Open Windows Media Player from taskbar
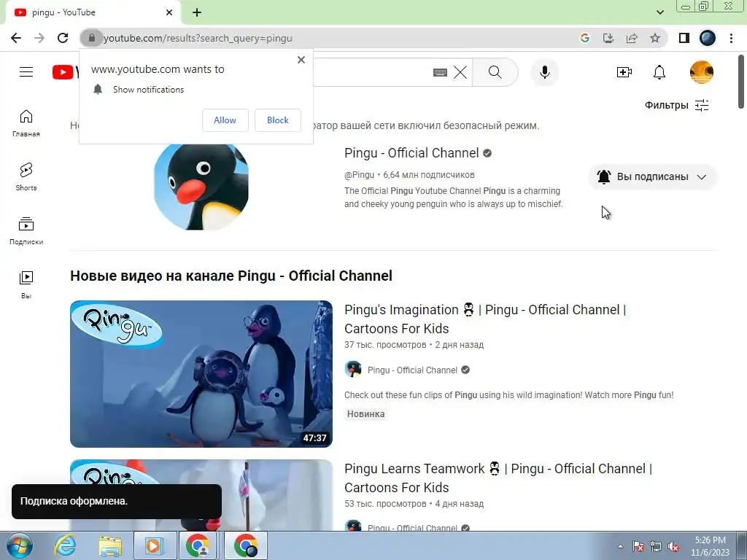The image size is (747, 560). click(155, 545)
